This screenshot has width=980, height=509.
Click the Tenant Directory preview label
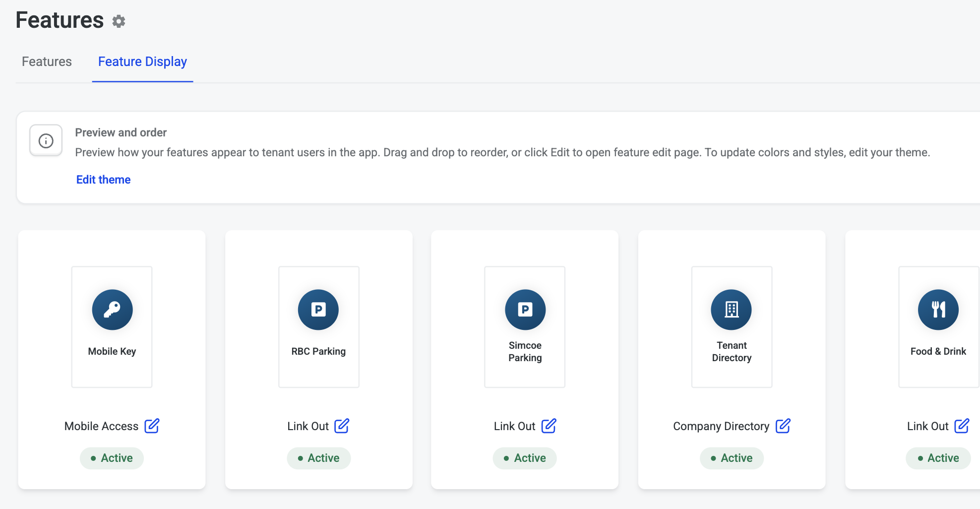point(732,351)
